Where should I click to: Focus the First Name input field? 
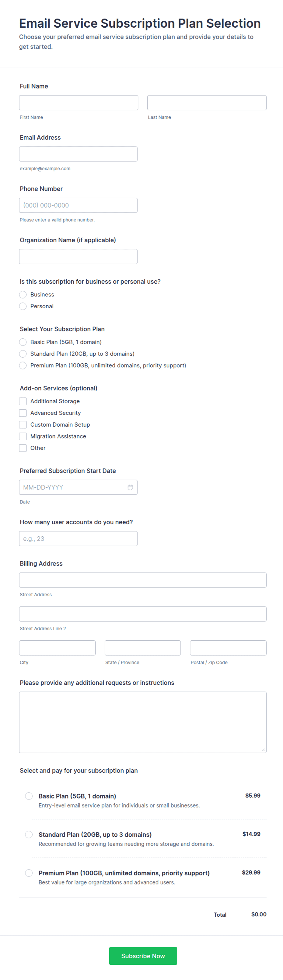[79, 103]
